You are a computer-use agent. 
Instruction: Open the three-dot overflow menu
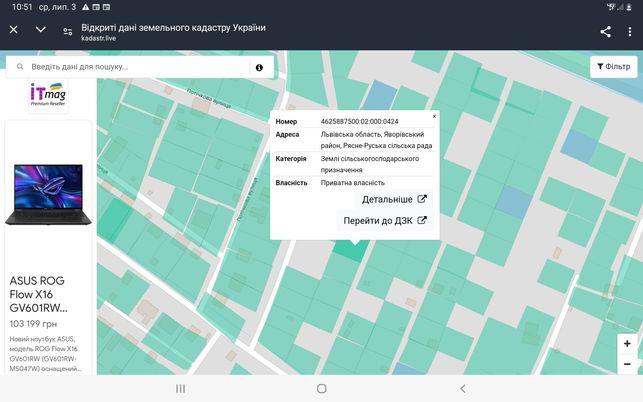pyautogui.click(x=630, y=32)
